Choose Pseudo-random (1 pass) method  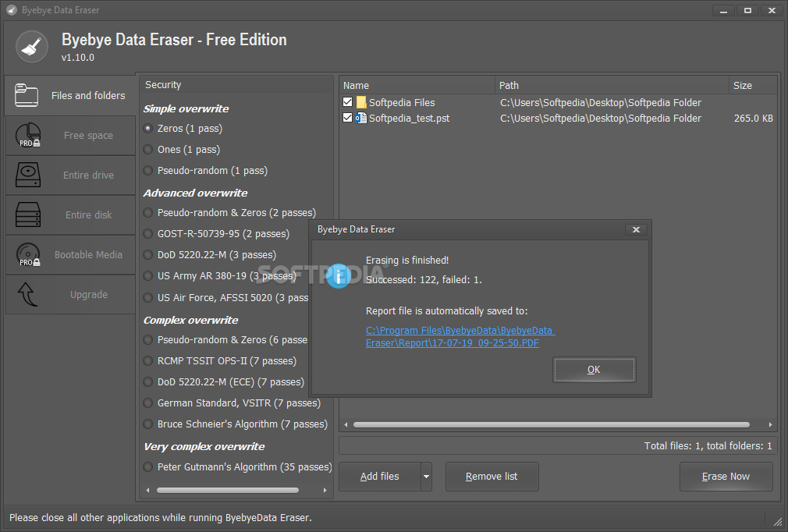[147, 171]
